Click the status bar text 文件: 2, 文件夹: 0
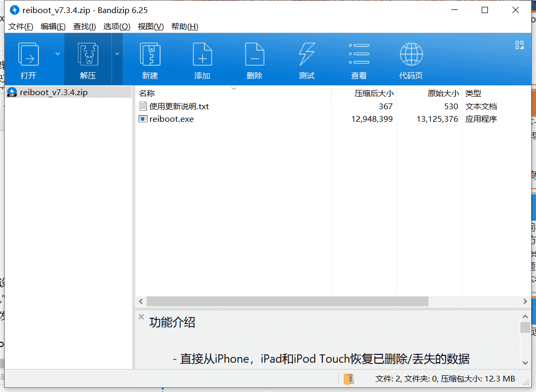This screenshot has width=536, height=392. click(407, 379)
